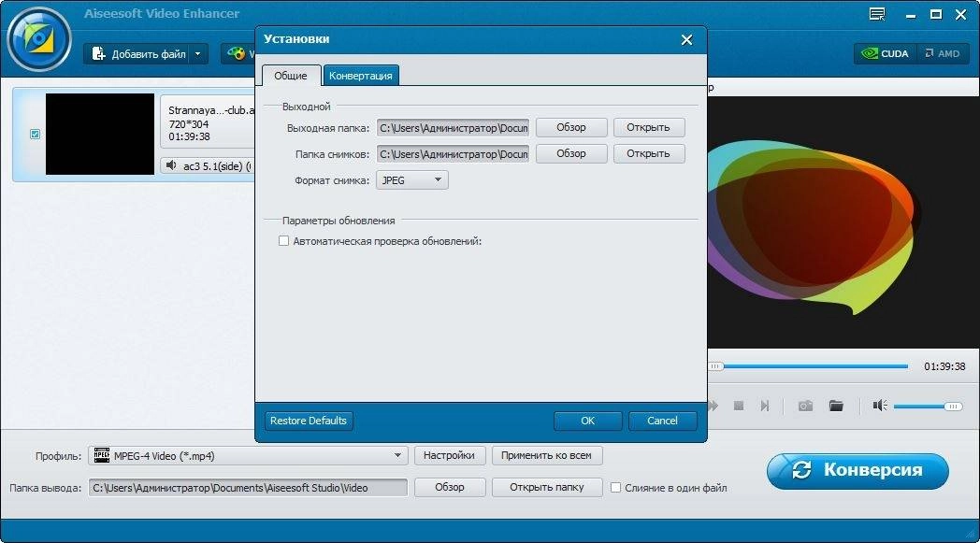Image resolution: width=980 pixels, height=543 pixels.
Task: Click the Add File (Добавить файл) button
Action: [137, 53]
